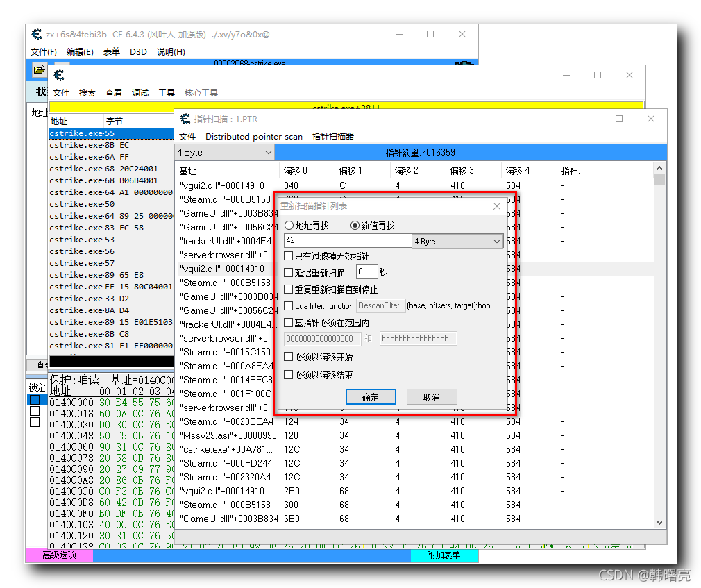
Task: Toggle the first lock checkbox in address list
Action: (35, 400)
